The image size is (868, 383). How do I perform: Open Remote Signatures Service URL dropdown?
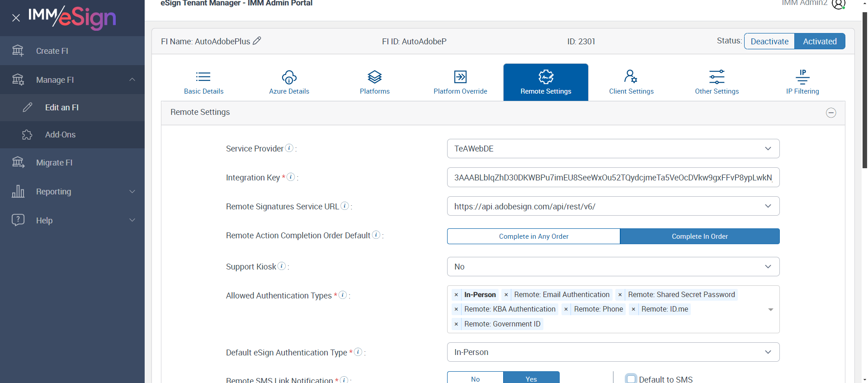tap(613, 206)
